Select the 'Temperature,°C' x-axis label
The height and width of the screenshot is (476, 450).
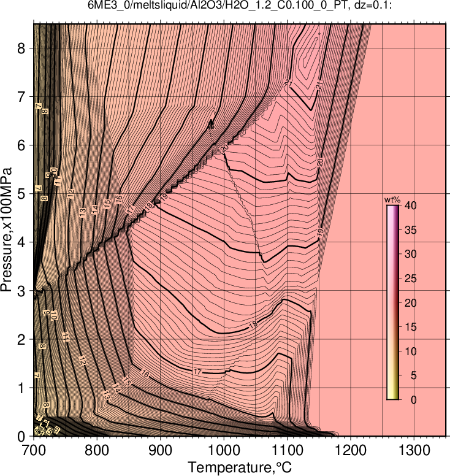[240, 467]
